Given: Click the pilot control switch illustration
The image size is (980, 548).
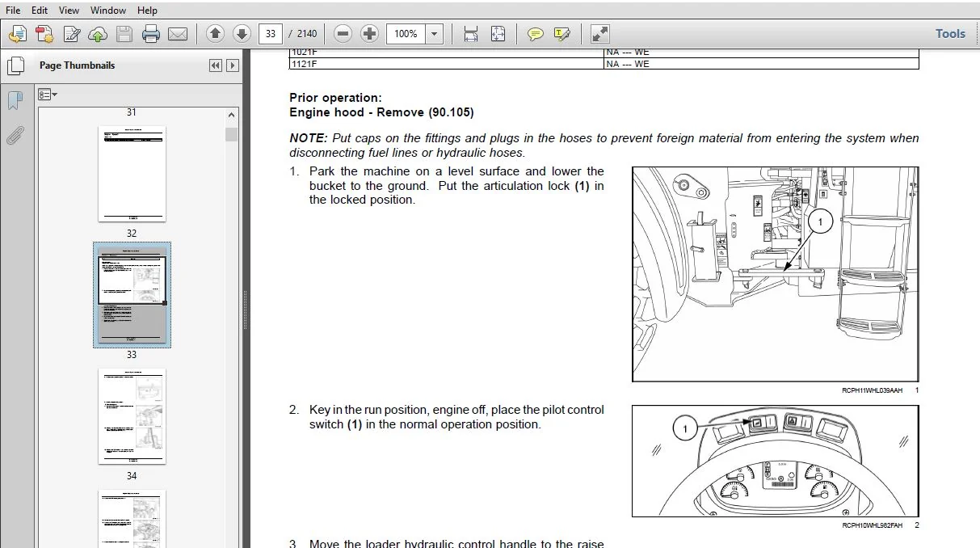Looking at the screenshot, I should pyautogui.click(x=775, y=461).
